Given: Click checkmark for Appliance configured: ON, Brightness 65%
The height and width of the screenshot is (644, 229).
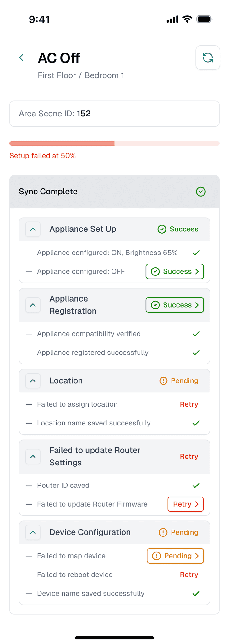Looking at the screenshot, I should [196, 253].
